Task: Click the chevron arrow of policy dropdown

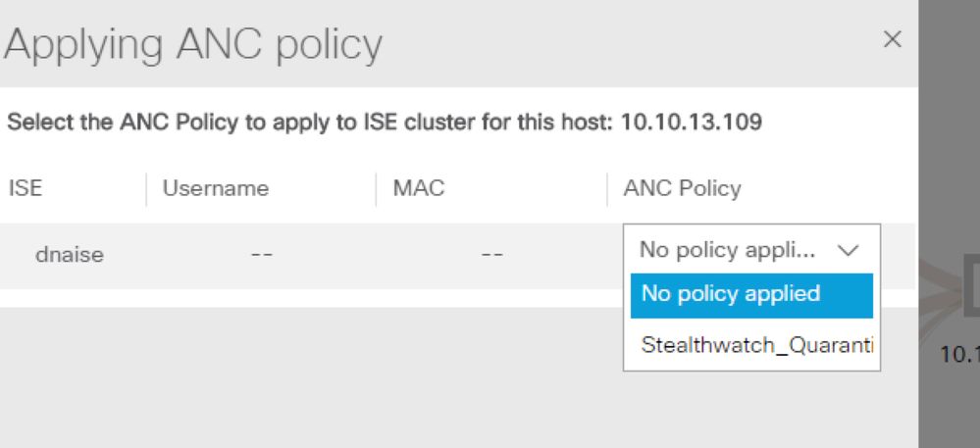Action: [x=849, y=251]
